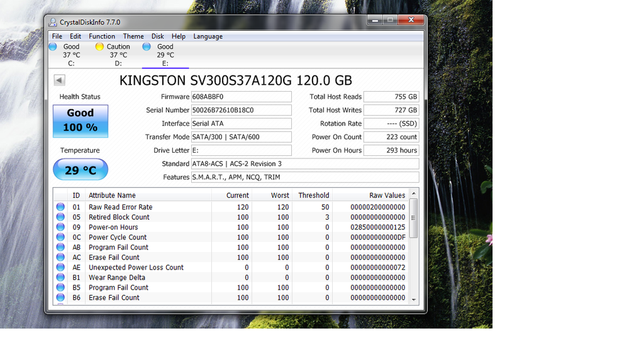
Task: Click the attribute list scroll down arrow
Action: point(414,300)
